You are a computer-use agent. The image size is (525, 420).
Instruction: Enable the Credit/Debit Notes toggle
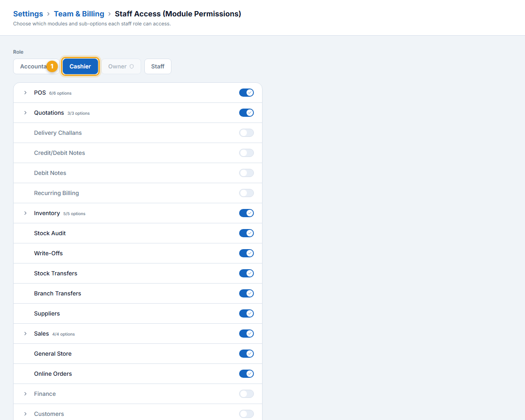click(x=247, y=153)
